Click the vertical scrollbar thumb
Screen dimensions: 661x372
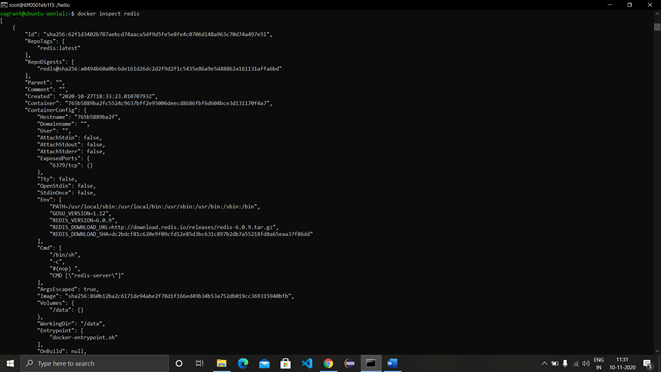(x=657, y=27)
